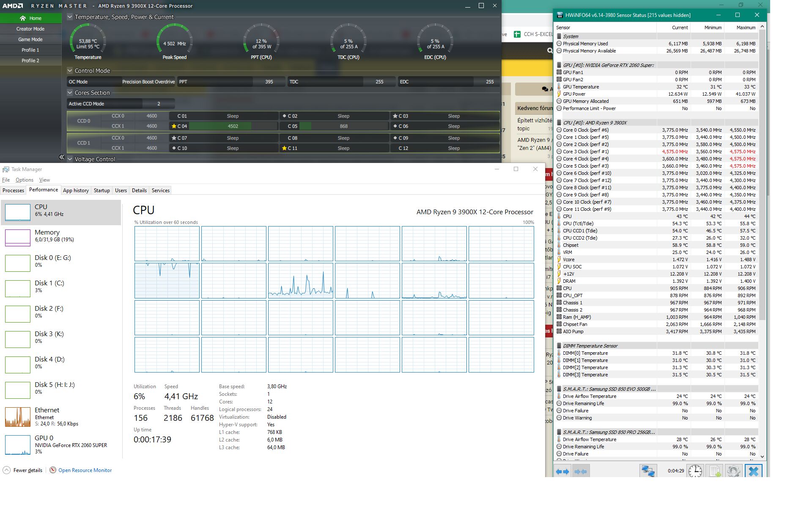Open HWiNFO network remote monitoring icon

click(648, 471)
